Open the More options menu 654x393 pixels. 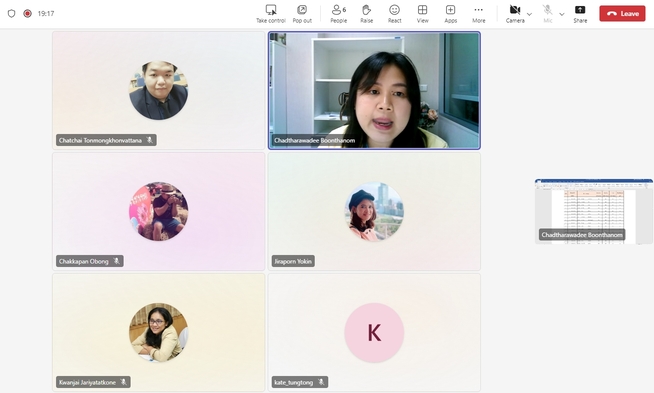(x=478, y=13)
